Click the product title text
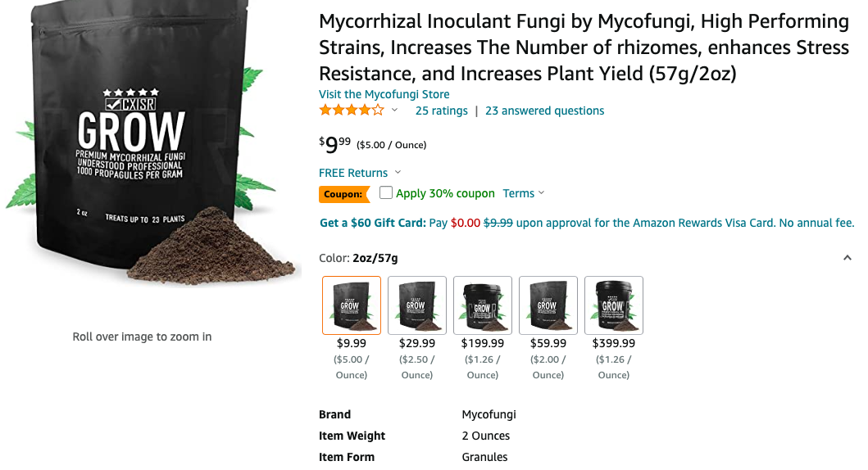Viewport: 868px width, 470px height. coord(582,47)
